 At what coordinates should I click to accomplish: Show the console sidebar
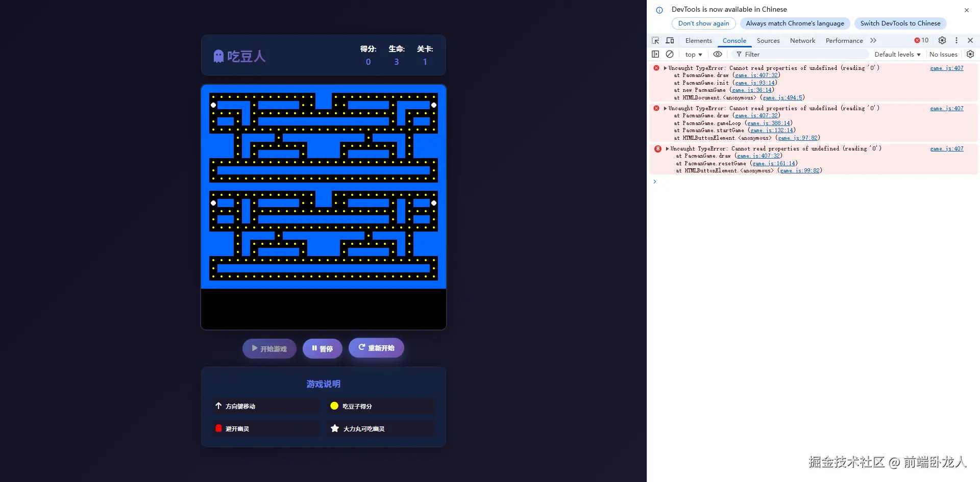[655, 54]
